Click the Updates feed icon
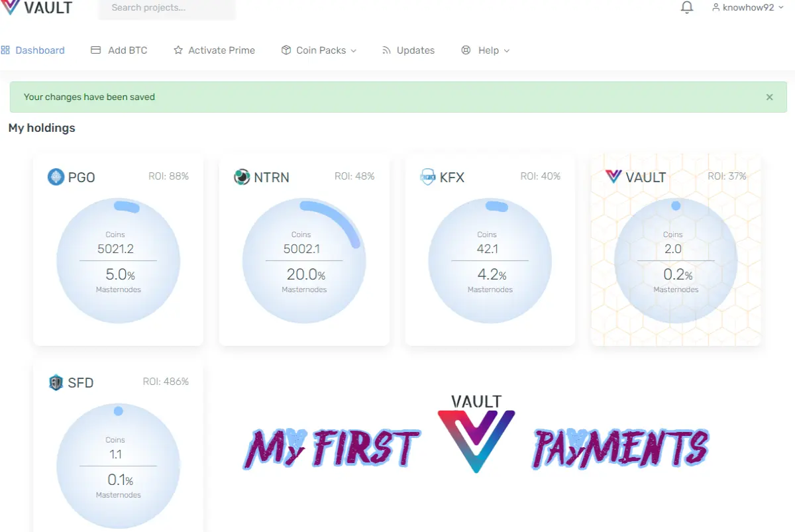The height and width of the screenshot is (532, 795). [387, 50]
